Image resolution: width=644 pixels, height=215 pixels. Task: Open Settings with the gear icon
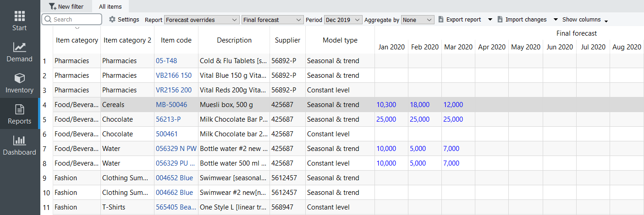coord(112,20)
